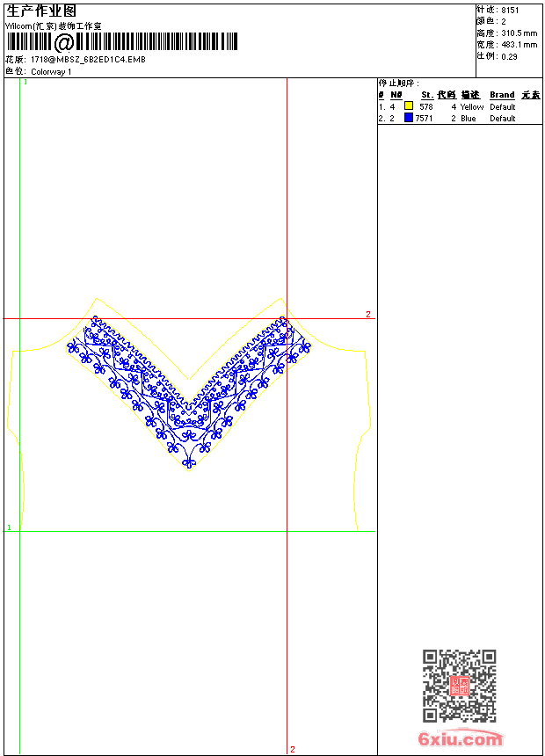This screenshot has height=756, width=545.
Task: Click the red marker 2 at right edge
Action: (368, 314)
